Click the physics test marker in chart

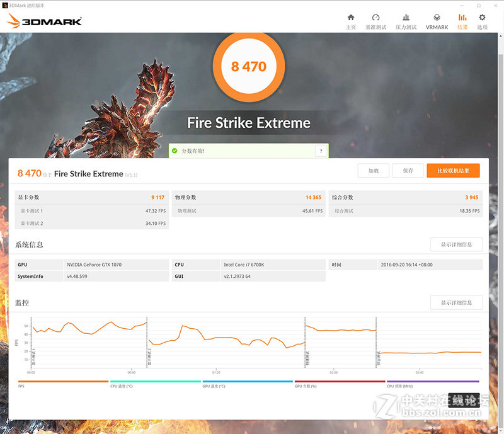click(307, 358)
